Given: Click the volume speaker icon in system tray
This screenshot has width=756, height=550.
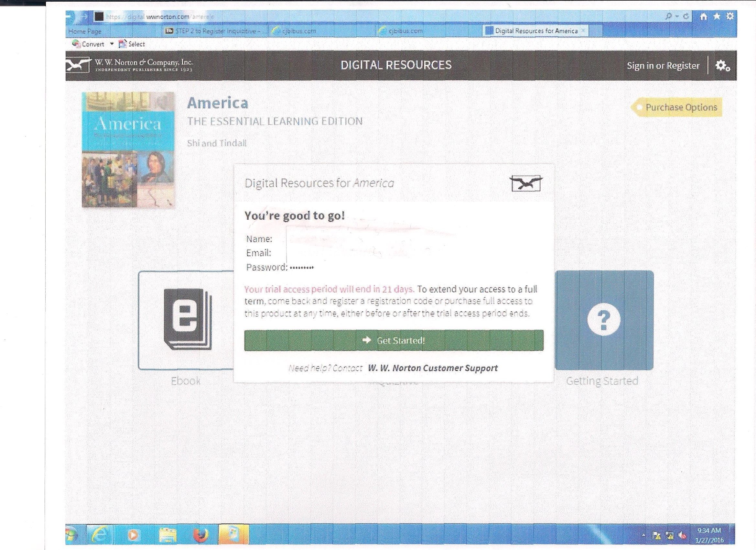Looking at the screenshot, I should 682,536.
